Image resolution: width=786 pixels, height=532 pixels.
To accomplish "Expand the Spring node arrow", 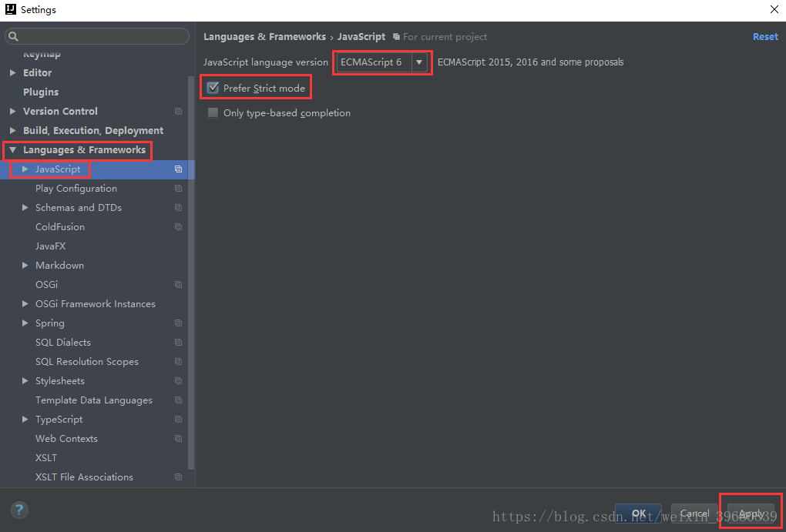I will tap(25, 323).
